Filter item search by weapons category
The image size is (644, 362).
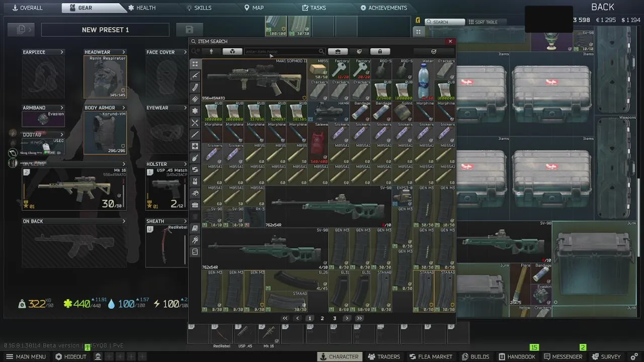(x=195, y=75)
